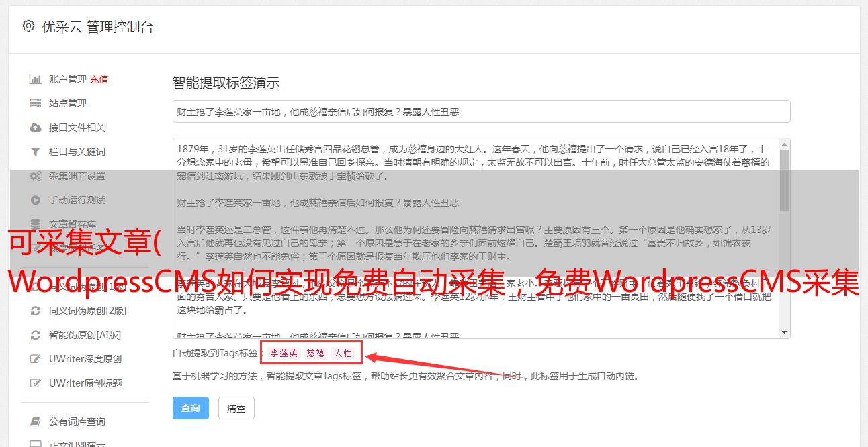Click the paragraph beginning 当时李莲英还是二总管
Viewport: 868px width, 447px height.
pyautogui.click(x=474, y=243)
